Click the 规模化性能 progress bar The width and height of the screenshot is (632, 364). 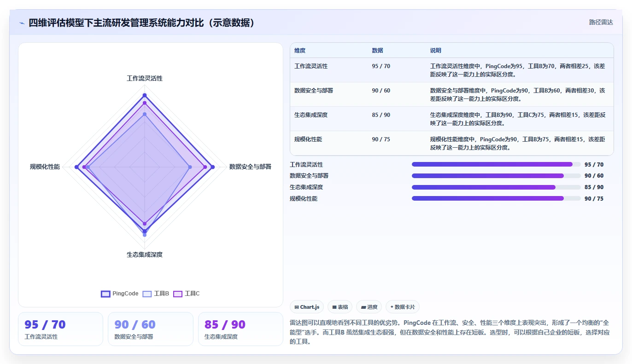click(496, 198)
